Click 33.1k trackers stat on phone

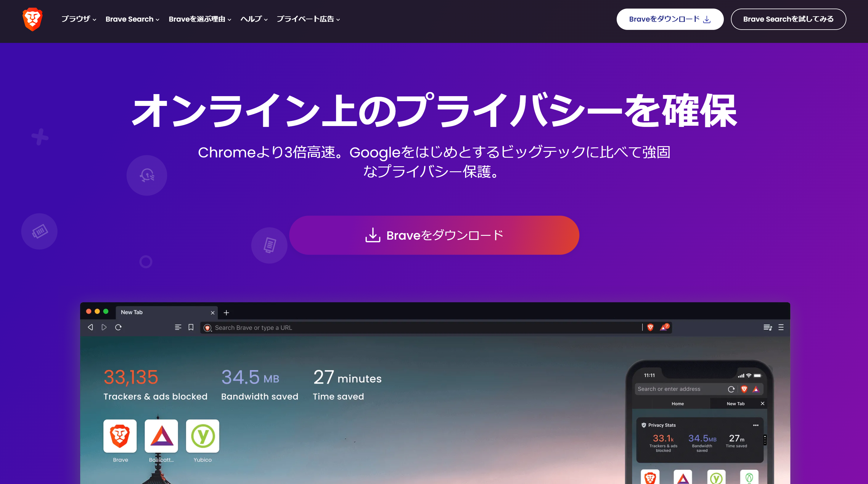point(663,443)
